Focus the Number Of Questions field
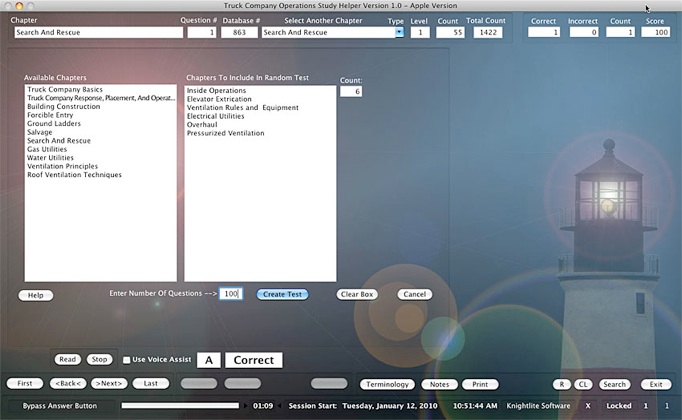Viewport: 682px width, 420px height. (x=231, y=294)
